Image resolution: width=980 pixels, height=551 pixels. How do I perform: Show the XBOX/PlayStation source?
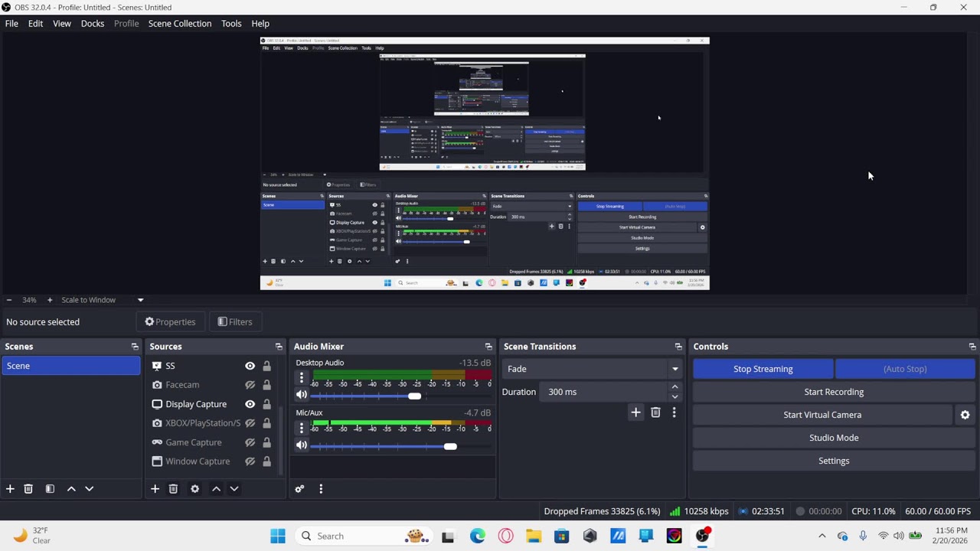click(250, 423)
